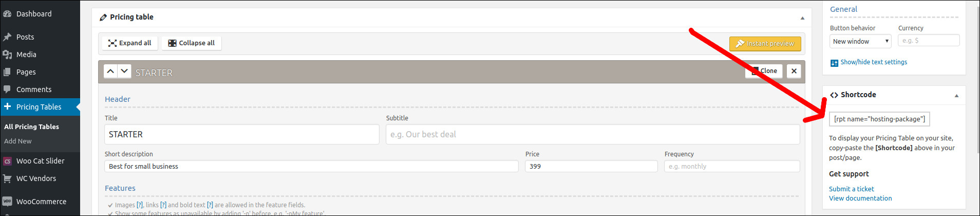Move STARTER column up with arrow
Screen dimensions: 980x216
point(110,71)
